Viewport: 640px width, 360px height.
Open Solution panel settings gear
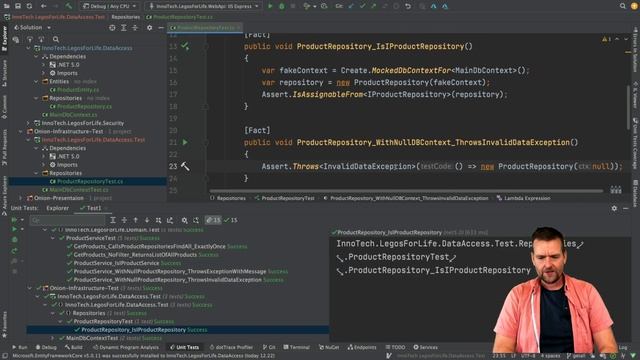pyautogui.click(x=149, y=28)
